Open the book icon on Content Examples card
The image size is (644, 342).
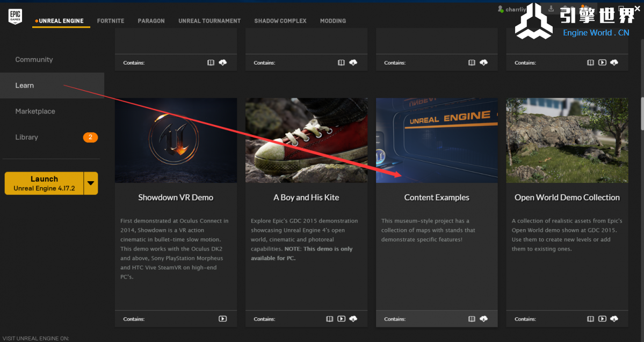pos(472,318)
